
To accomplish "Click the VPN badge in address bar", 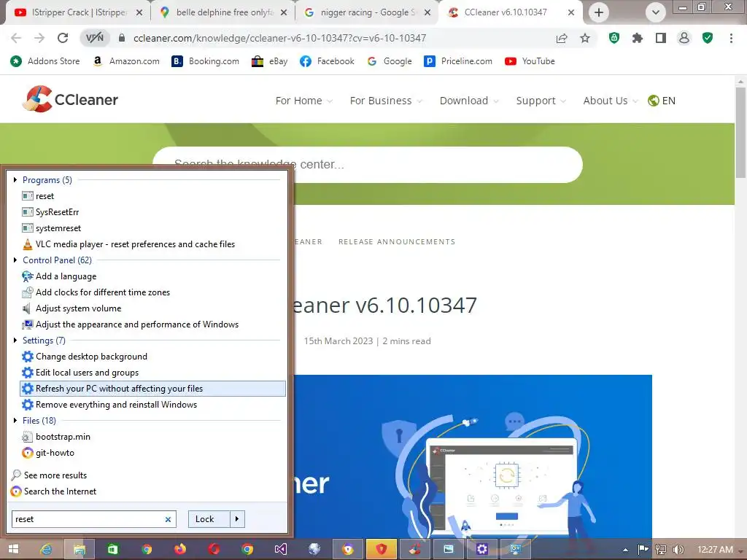I will (x=95, y=38).
